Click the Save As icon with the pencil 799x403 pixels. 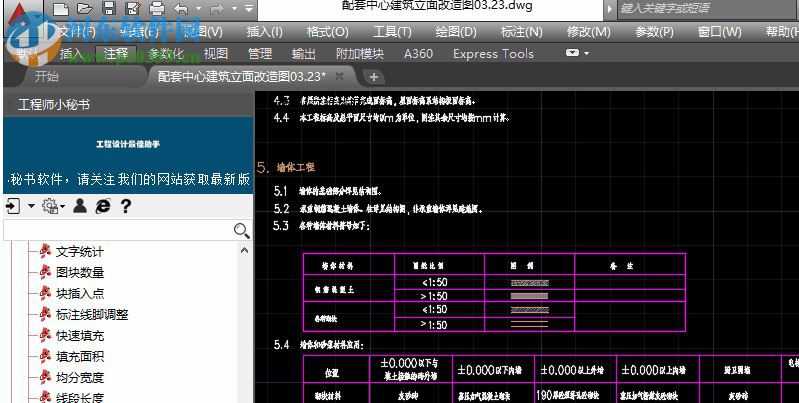click(133, 8)
